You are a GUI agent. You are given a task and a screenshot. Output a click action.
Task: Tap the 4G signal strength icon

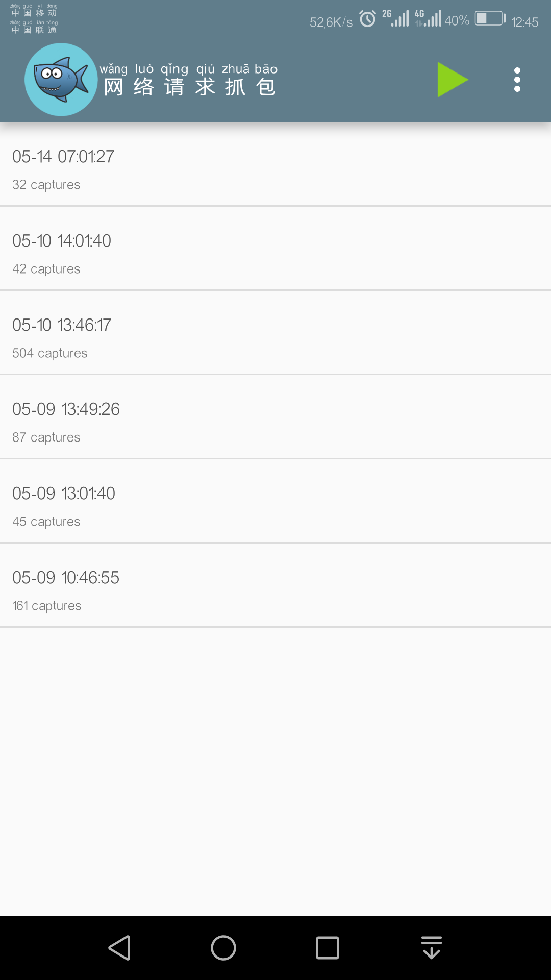pos(428,18)
